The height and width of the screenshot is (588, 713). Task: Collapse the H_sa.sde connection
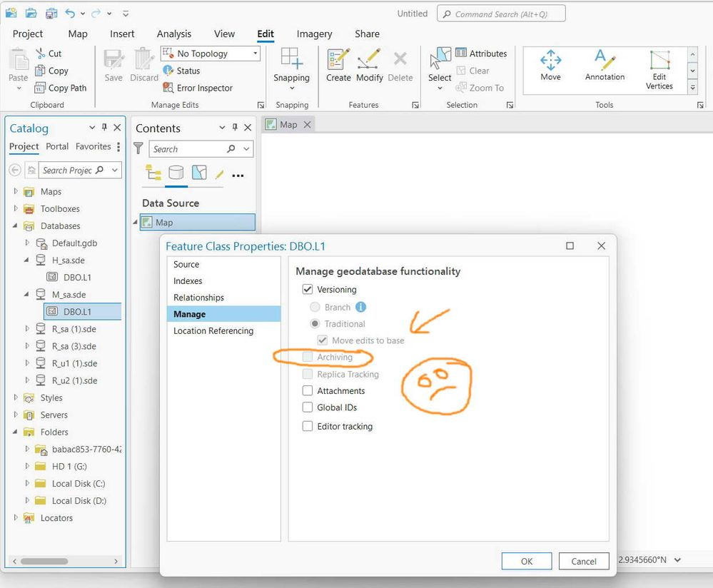(26, 260)
